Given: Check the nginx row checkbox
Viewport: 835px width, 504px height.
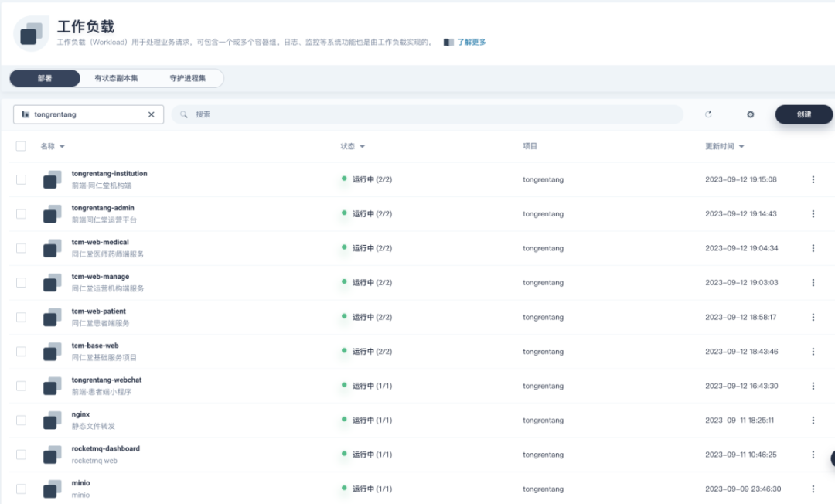Looking at the screenshot, I should click(21, 420).
